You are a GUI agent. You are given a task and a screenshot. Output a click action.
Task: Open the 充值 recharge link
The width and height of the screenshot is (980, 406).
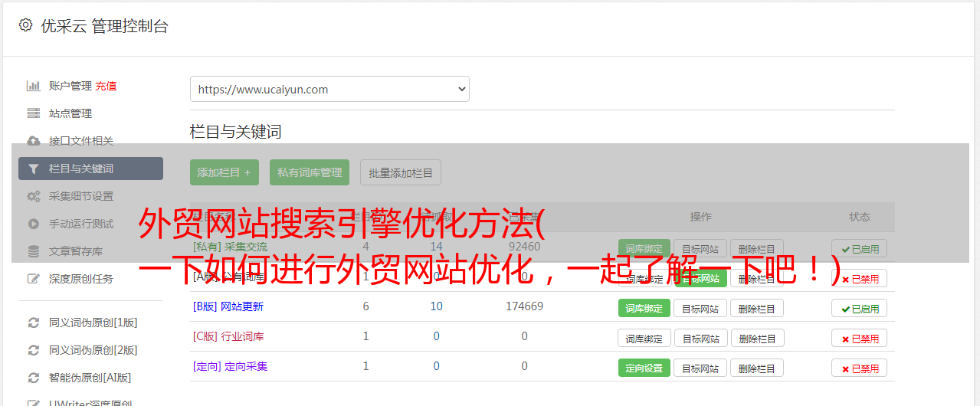click(x=106, y=86)
